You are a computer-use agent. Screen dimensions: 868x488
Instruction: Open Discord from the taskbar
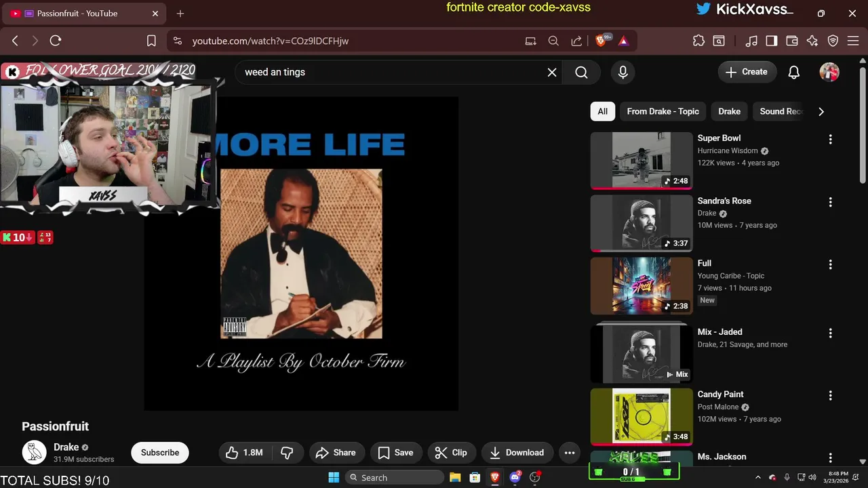point(515,477)
